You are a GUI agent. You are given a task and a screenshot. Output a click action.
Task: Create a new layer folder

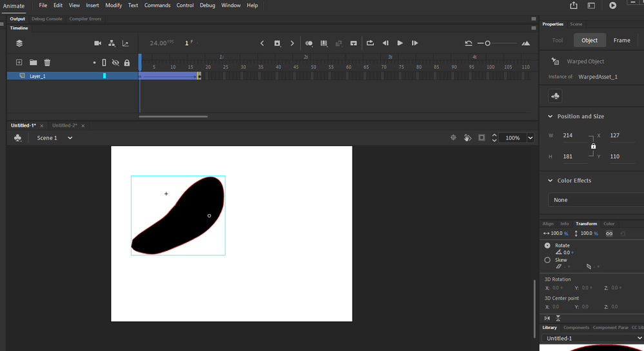tap(33, 63)
